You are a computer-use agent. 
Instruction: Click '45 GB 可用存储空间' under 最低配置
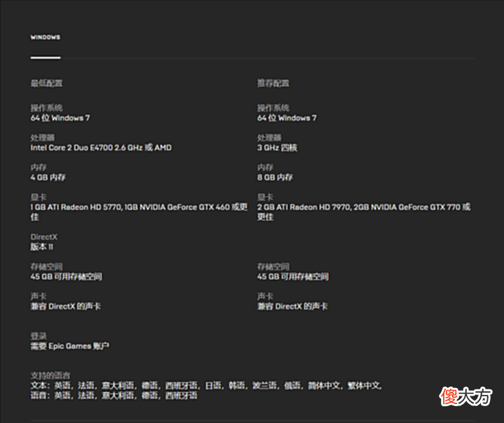click(x=66, y=276)
